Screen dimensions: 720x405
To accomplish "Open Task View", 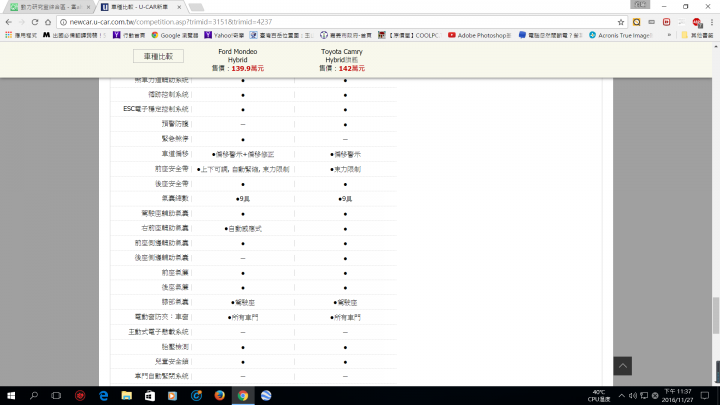I will (56, 395).
